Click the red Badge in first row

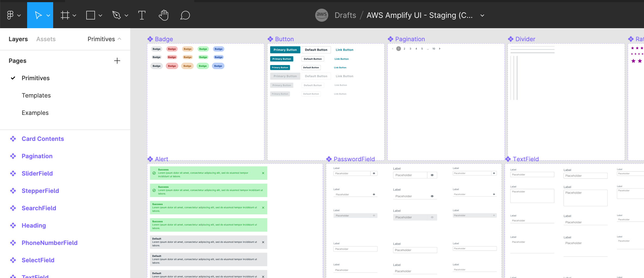[x=172, y=49]
